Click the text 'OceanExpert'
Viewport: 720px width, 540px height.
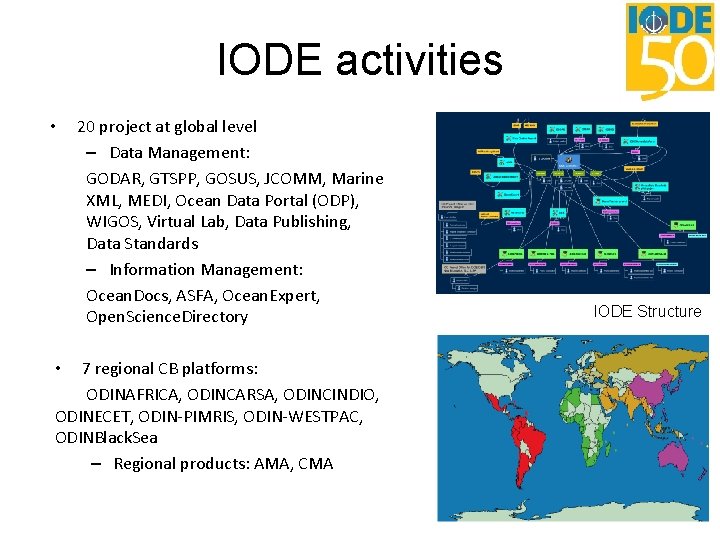[x=270, y=296]
